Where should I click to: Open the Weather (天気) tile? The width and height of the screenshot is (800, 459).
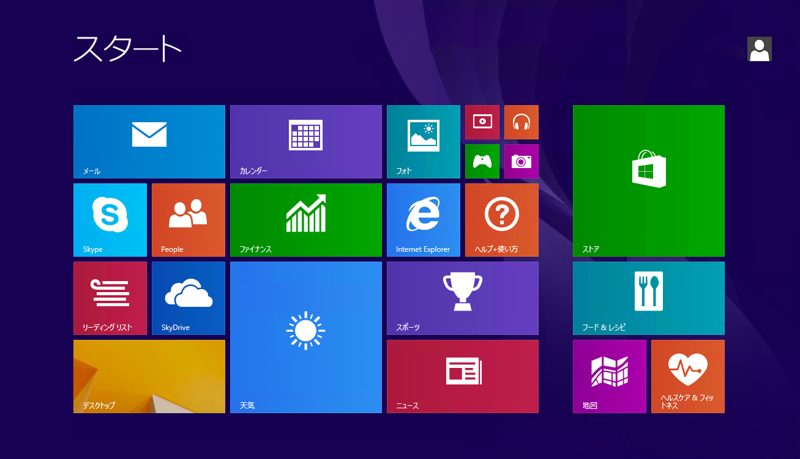click(306, 338)
